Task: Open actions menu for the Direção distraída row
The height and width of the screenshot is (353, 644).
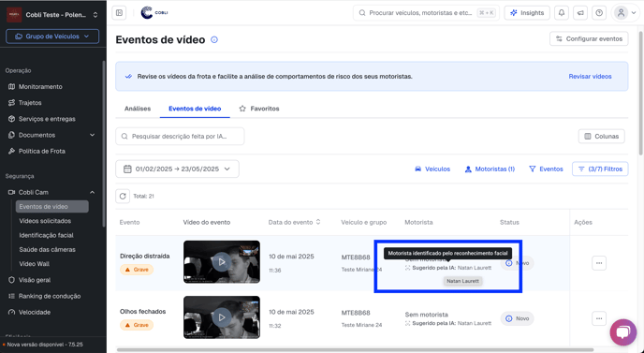Action: (x=599, y=263)
